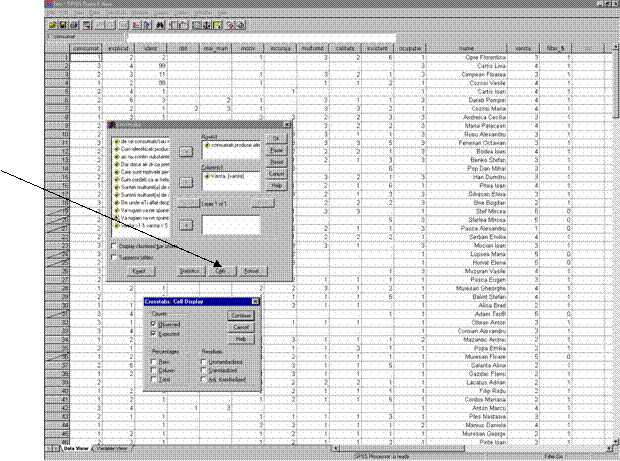The width and height of the screenshot is (620, 461).
Task: Switch to the Data View tab
Action: [76, 448]
